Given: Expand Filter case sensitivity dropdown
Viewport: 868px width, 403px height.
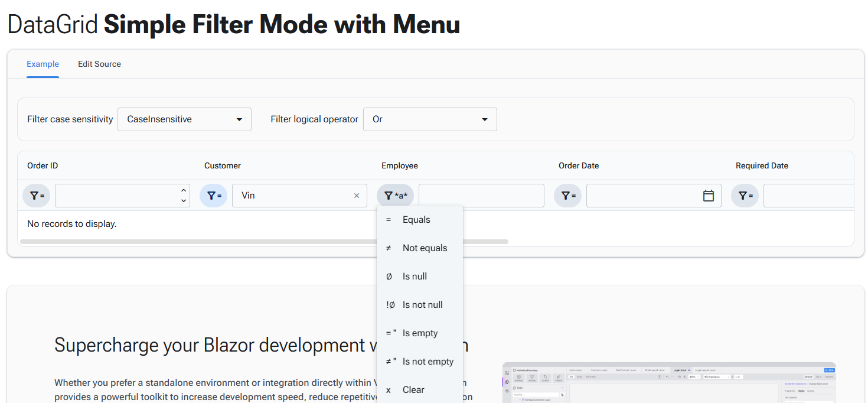Looking at the screenshot, I should click(x=184, y=119).
